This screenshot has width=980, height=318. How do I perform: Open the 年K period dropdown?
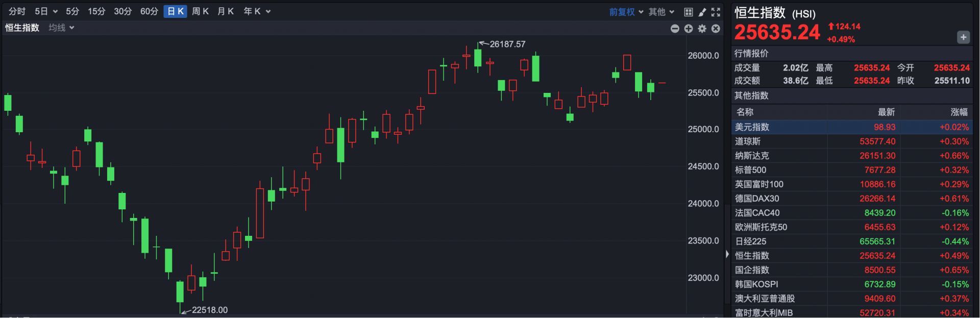257,11
